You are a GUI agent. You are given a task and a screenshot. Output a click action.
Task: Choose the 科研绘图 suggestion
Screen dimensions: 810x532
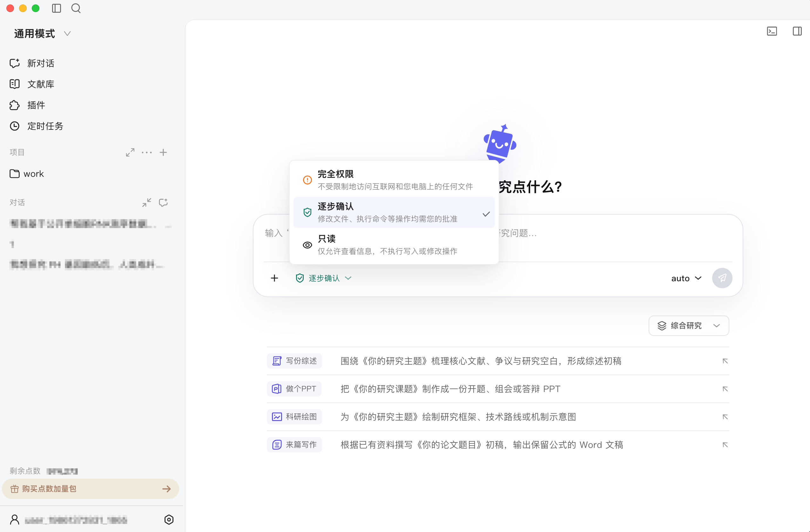(295, 417)
